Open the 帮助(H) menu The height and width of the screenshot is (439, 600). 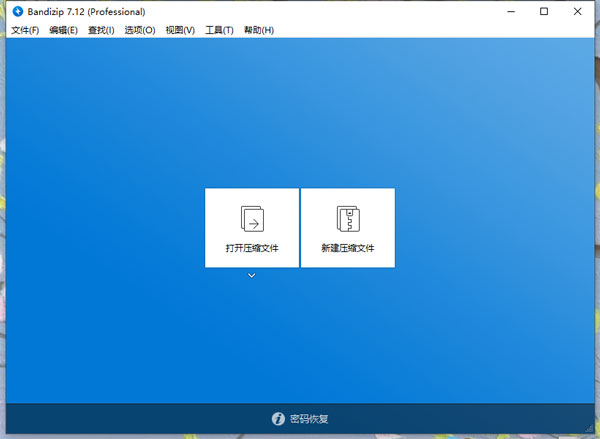click(259, 30)
